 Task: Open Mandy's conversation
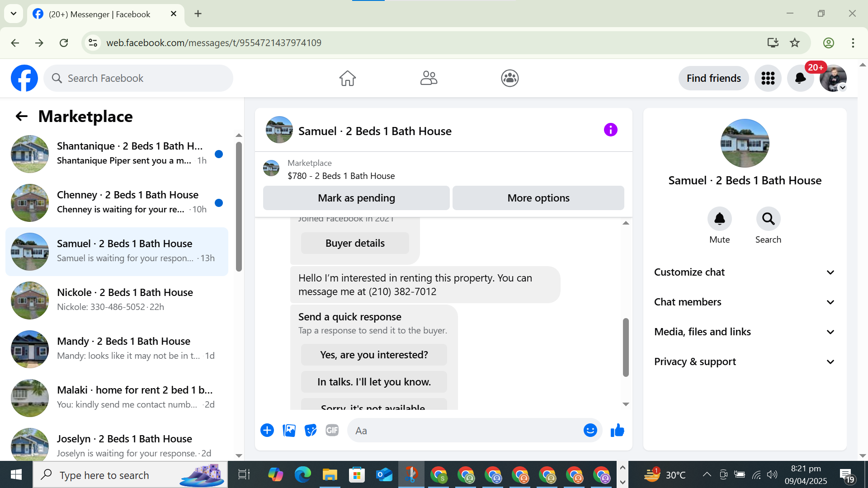(x=117, y=349)
